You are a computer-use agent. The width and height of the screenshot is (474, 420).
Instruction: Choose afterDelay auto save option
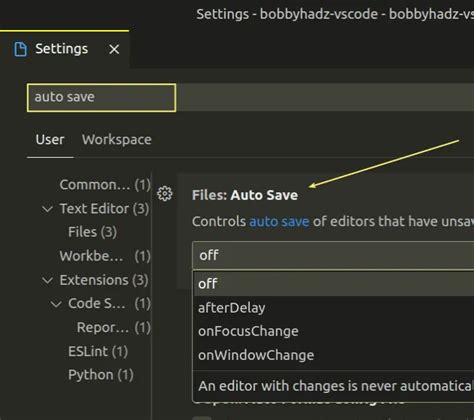(x=334, y=308)
